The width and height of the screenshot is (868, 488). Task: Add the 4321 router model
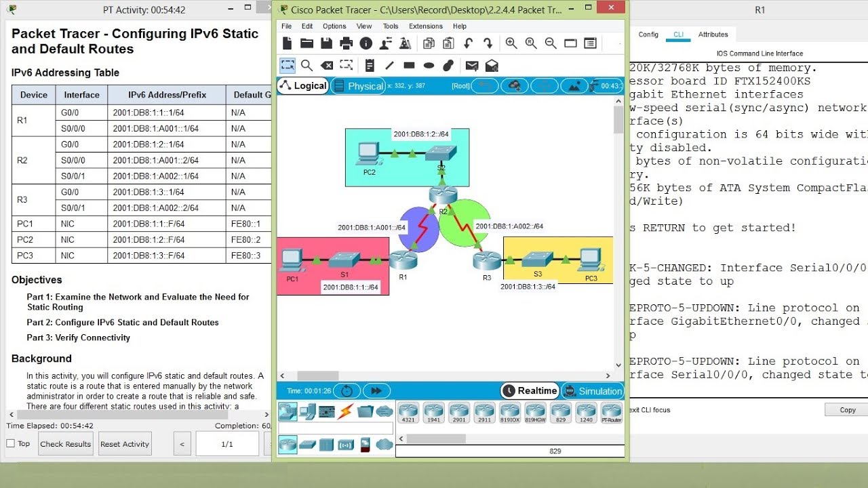click(408, 411)
